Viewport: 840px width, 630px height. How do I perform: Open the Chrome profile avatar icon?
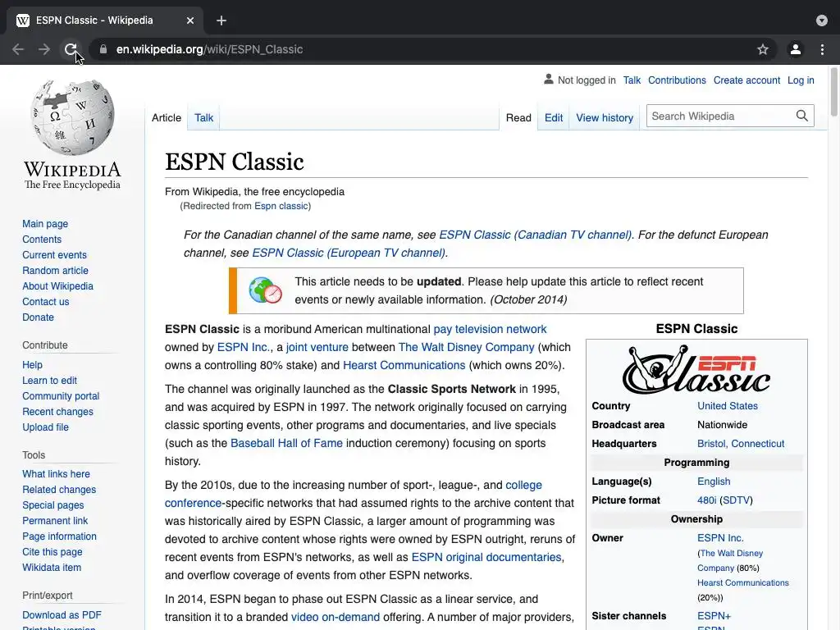tap(796, 49)
